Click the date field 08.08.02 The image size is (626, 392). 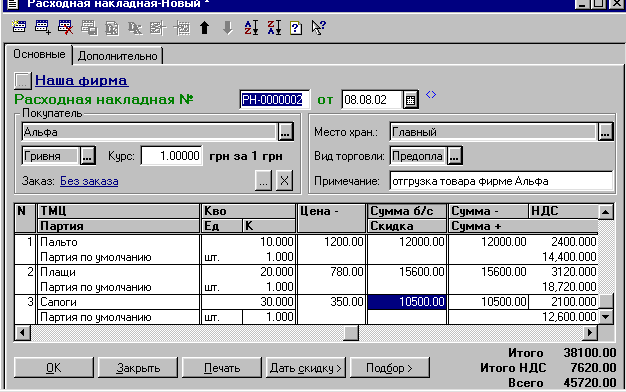pos(372,99)
